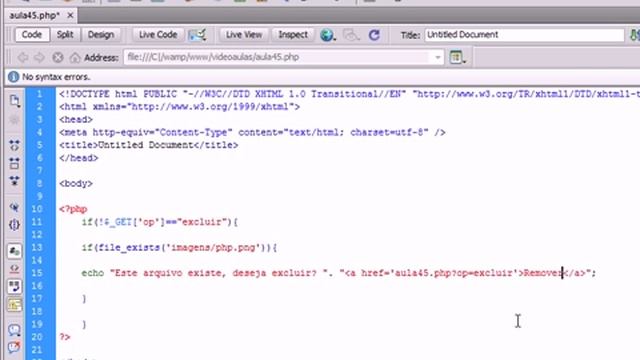Toggle Highlight Invalid Code icon
Screen dimensions: 640x360
14,269
